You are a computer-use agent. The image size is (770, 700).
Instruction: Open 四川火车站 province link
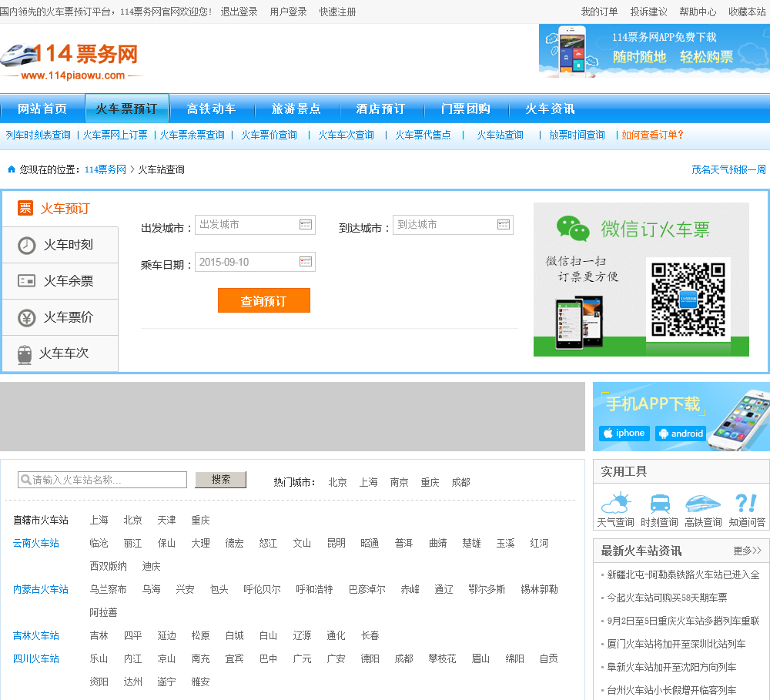point(36,658)
